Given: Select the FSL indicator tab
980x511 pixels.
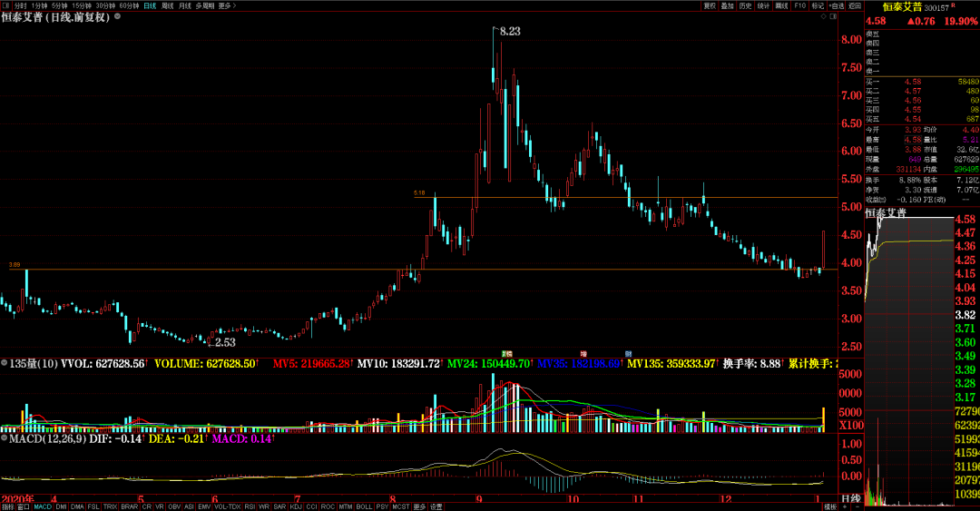Looking at the screenshot, I should [x=93, y=506].
